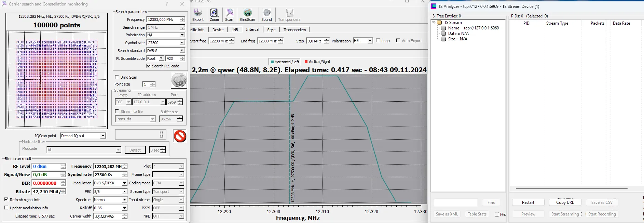The width and height of the screenshot is (644, 223).
Task: Click the TS Stream folder icon
Action: coord(440,23)
